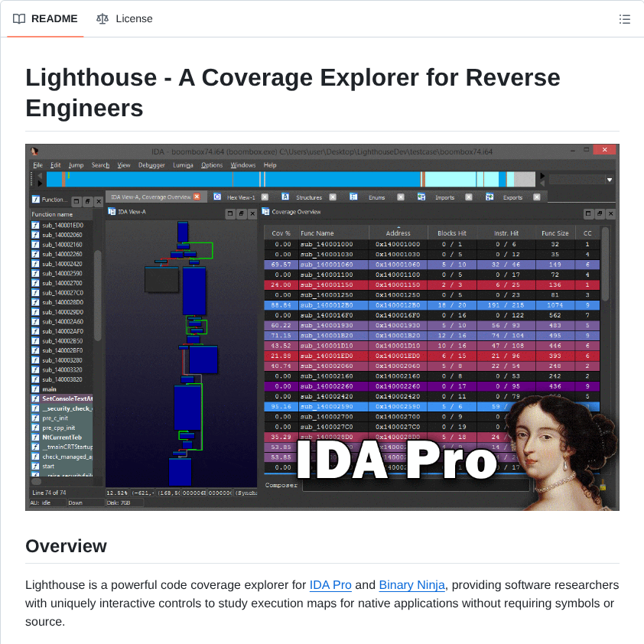Open the README outline icon
The height and width of the screenshot is (644, 644).
[x=625, y=19]
